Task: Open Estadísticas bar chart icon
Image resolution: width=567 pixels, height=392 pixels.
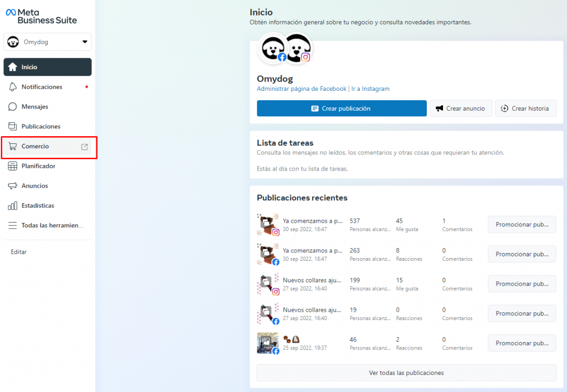Action: click(x=13, y=206)
